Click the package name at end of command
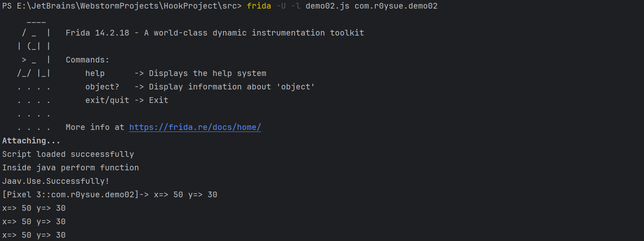Image resolution: width=644 pixels, height=241 pixels. (x=396, y=6)
